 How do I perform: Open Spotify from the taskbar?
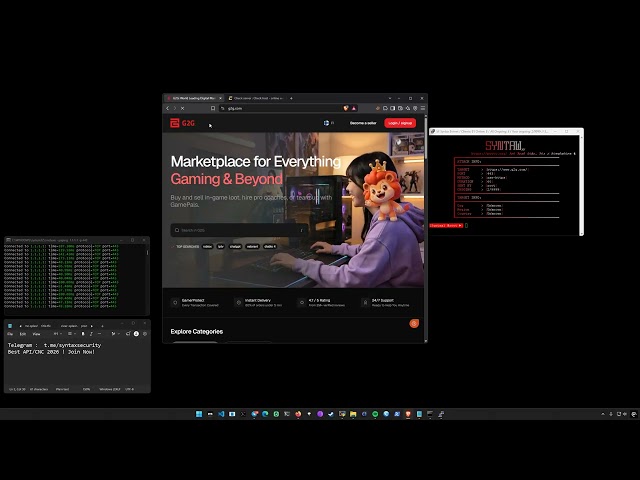point(375,414)
